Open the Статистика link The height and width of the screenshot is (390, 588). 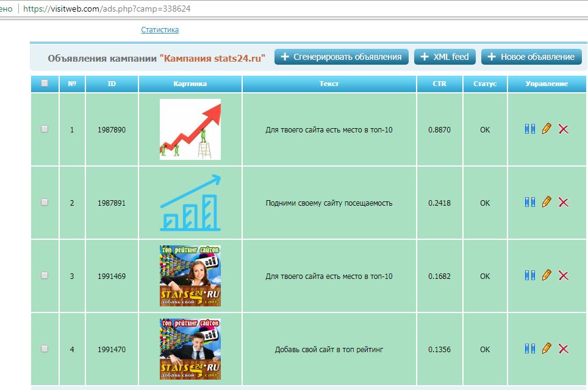(x=160, y=29)
